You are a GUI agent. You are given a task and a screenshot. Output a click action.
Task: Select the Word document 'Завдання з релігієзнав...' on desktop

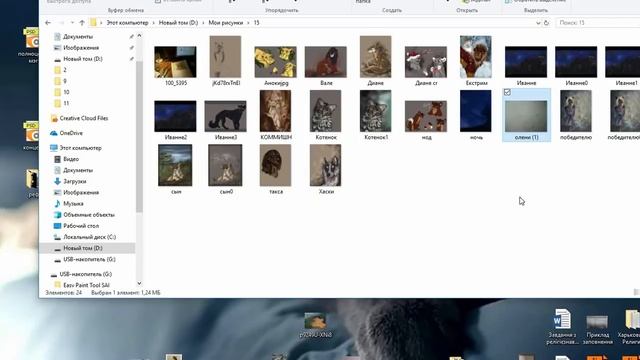[x=562, y=327]
